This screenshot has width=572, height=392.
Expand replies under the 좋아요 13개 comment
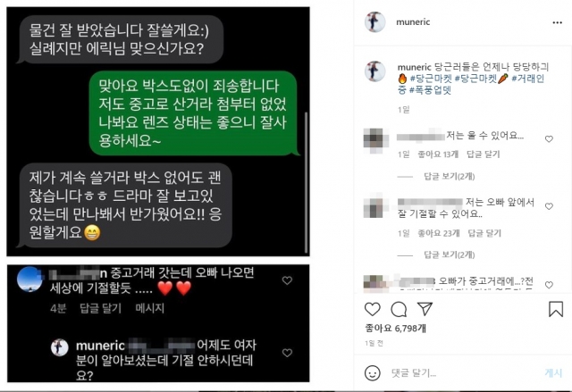pyautogui.click(x=449, y=176)
